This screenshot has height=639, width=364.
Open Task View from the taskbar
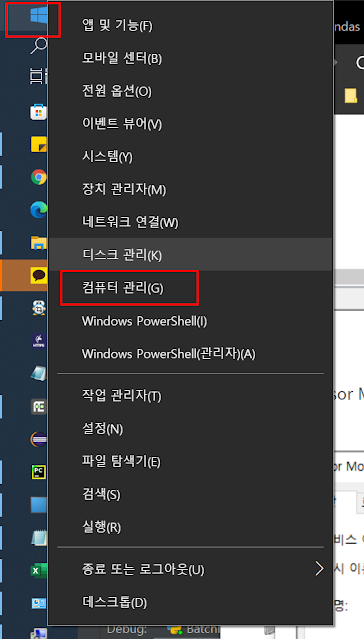39,76
